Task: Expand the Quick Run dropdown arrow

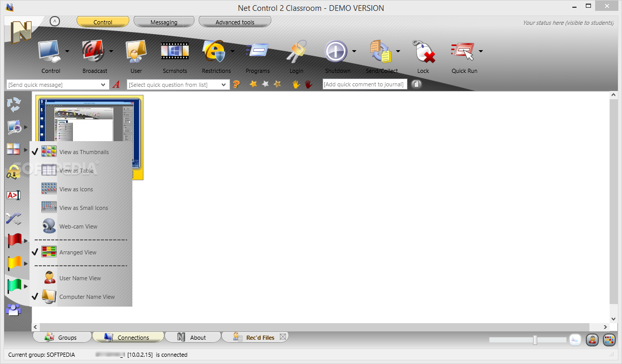Action: click(x=481, y=51)
